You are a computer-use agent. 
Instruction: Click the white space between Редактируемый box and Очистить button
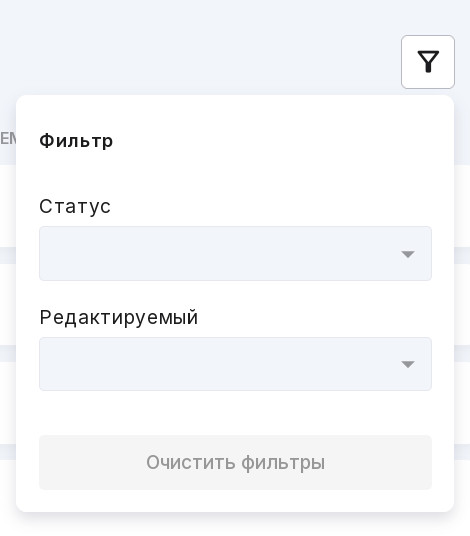[x=235, y=413]
